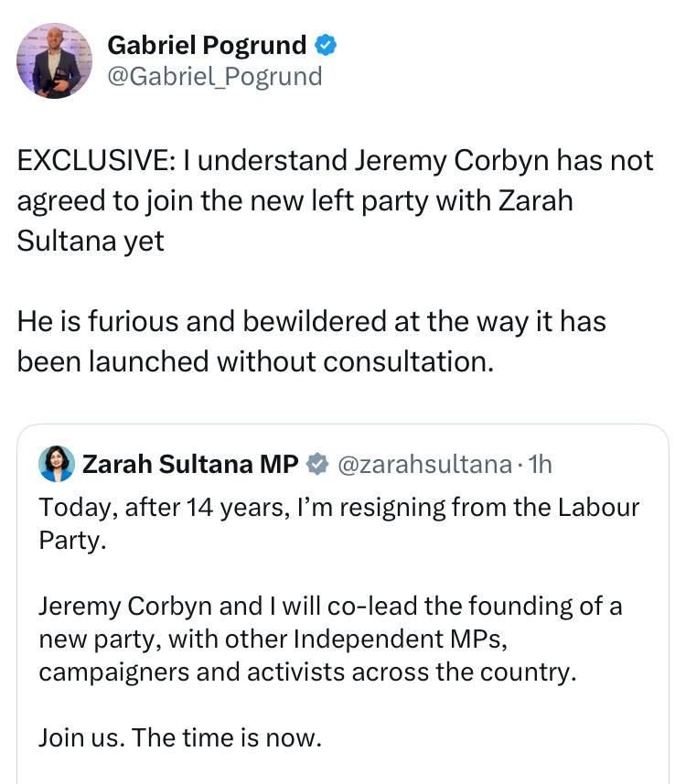686x784 pixels.
Task: Click Gabriel Pogrund's profile picture
Action: click(55, 60)
